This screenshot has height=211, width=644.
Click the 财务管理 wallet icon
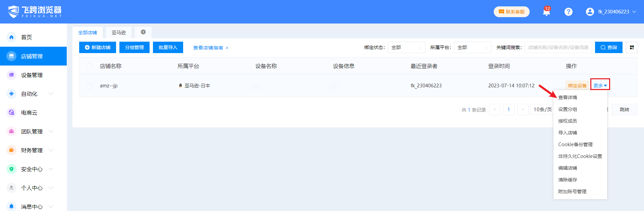pyautogui.click(x=11, y=150)
